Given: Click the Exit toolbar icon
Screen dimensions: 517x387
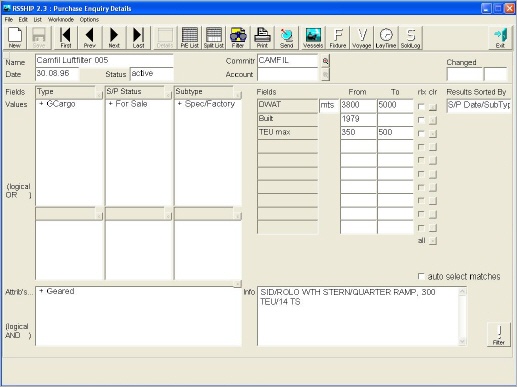Looking at the screenshot, I should [500, 38].
